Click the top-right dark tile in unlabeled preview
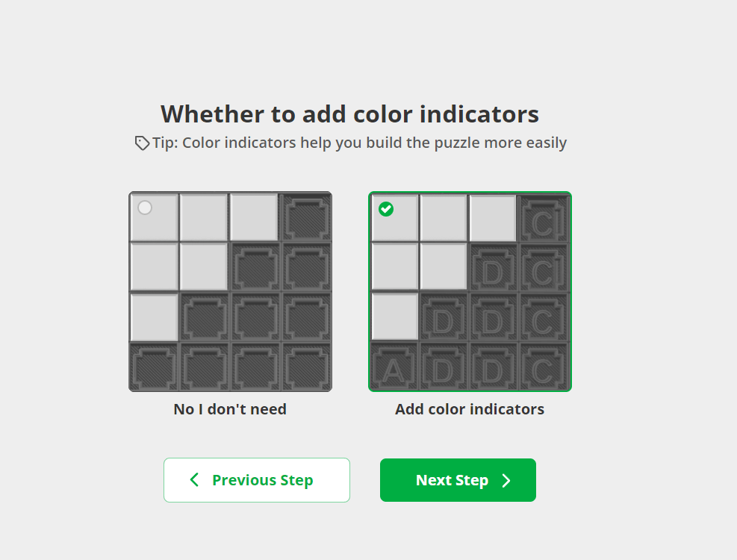The height and width of the screenshot is (560, 737). (x=306, y=218)
